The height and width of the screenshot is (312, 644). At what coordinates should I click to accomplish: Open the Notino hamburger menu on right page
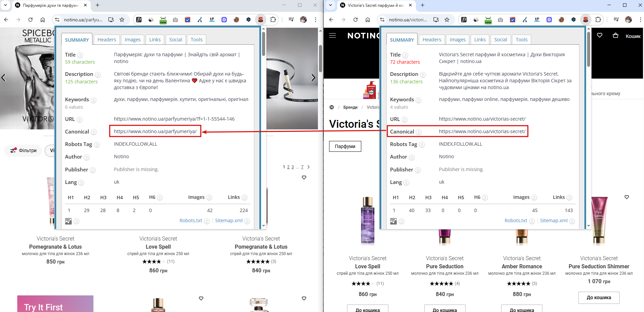point(332,36)
